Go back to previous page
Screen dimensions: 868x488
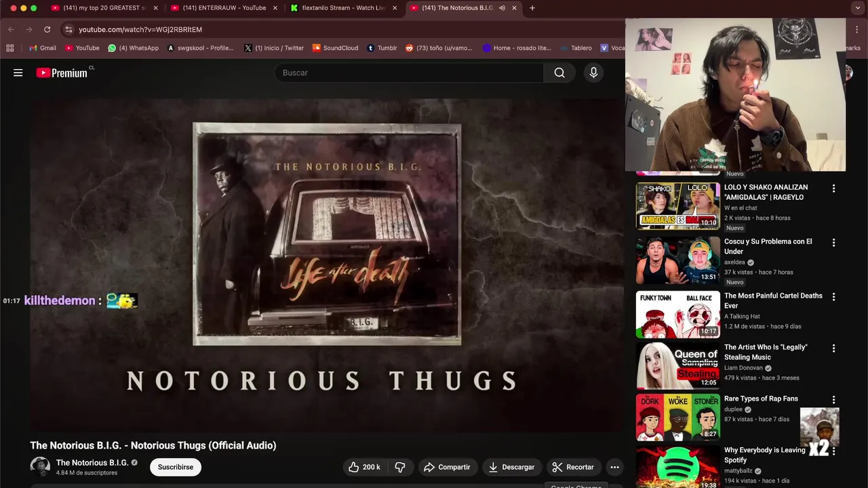pos(11,30)
